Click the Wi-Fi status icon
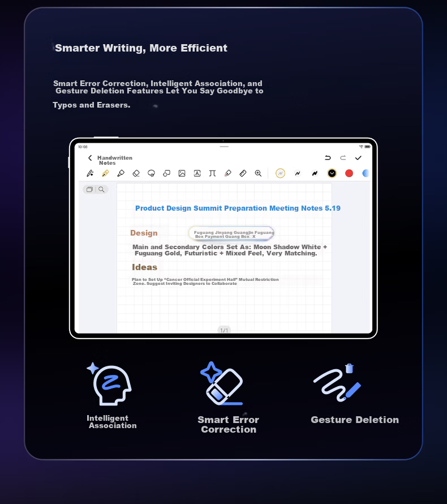Viewport: 447px width, 504px height. (x=361, y=147)
